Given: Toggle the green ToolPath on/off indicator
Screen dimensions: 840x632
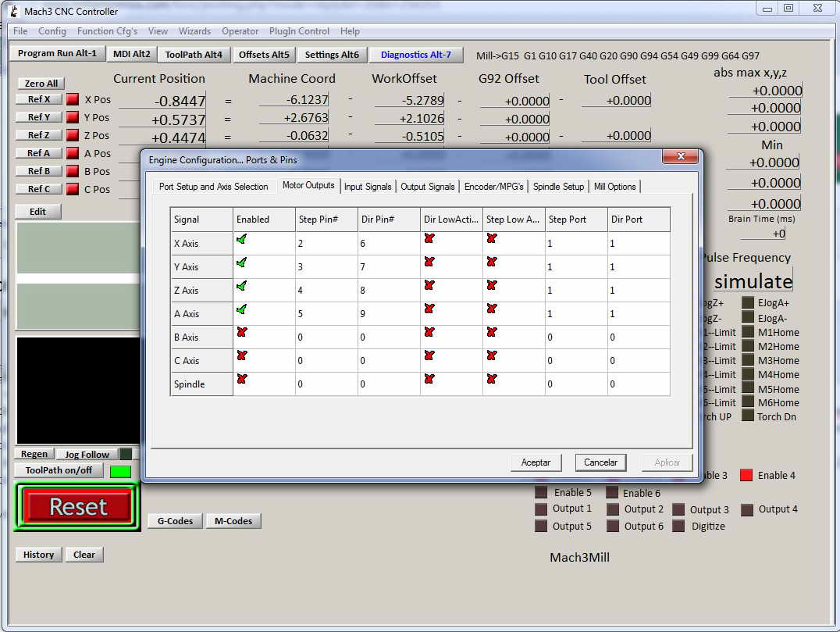Looking at the screenshot, I should pos(120,471).
